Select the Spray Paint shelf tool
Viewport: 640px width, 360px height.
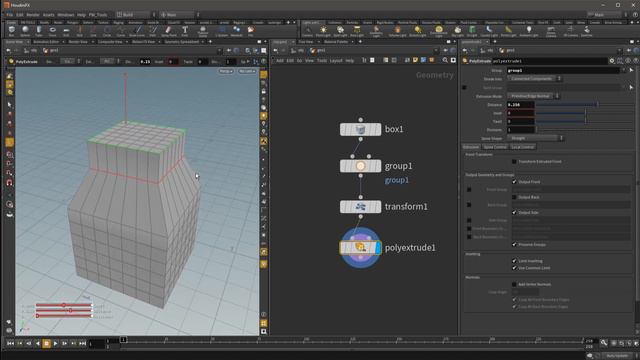pos(169,31)
